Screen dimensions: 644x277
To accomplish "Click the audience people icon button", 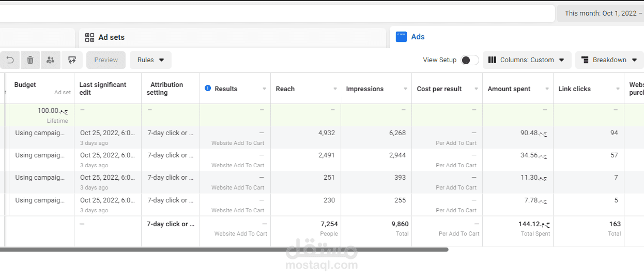I will pos(50,60).
